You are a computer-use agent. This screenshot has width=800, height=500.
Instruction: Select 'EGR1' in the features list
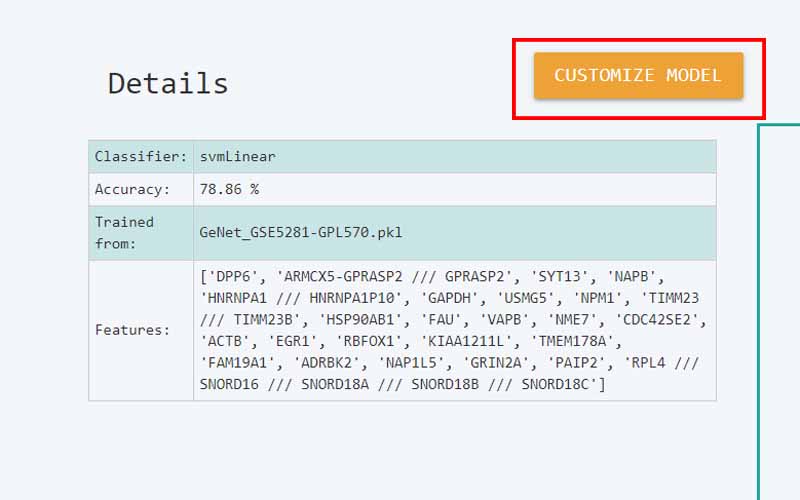[292, 341]
